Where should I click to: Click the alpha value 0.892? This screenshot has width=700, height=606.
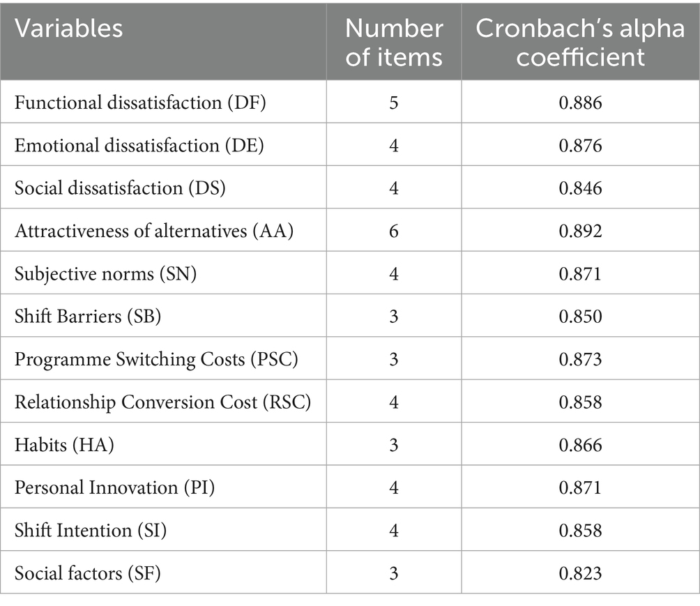tap(580, 232)
